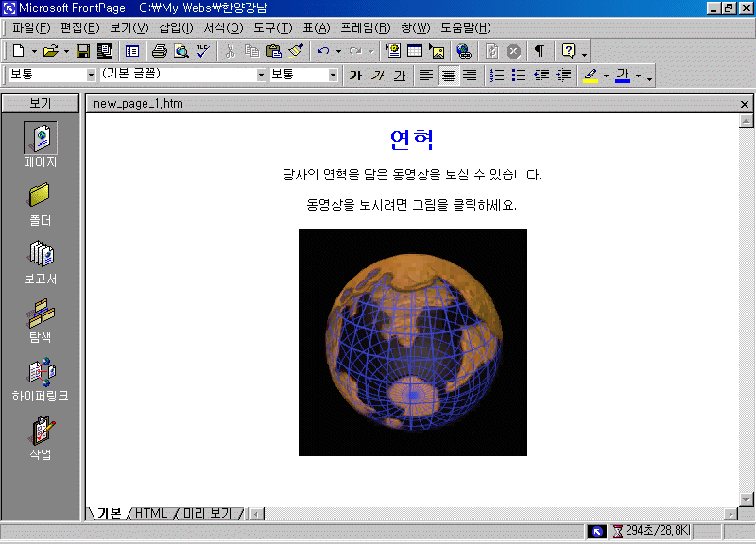Open highlight color dropdown arrow
The image size is (756, 544).
[606, 76]
